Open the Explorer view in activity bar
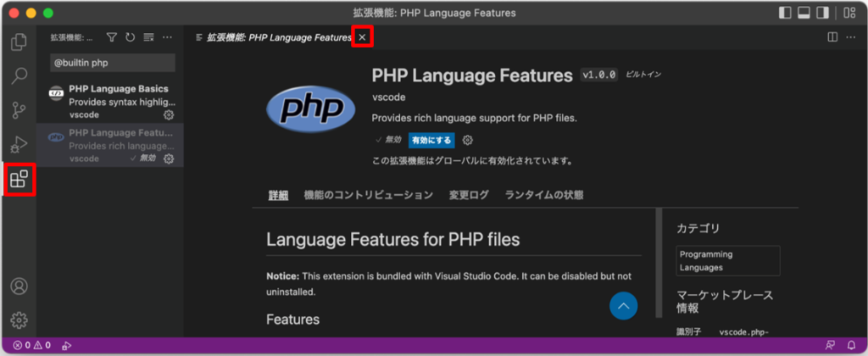This screenshot has height=356, width=868. pyautogui.click(x=19, y=42)
